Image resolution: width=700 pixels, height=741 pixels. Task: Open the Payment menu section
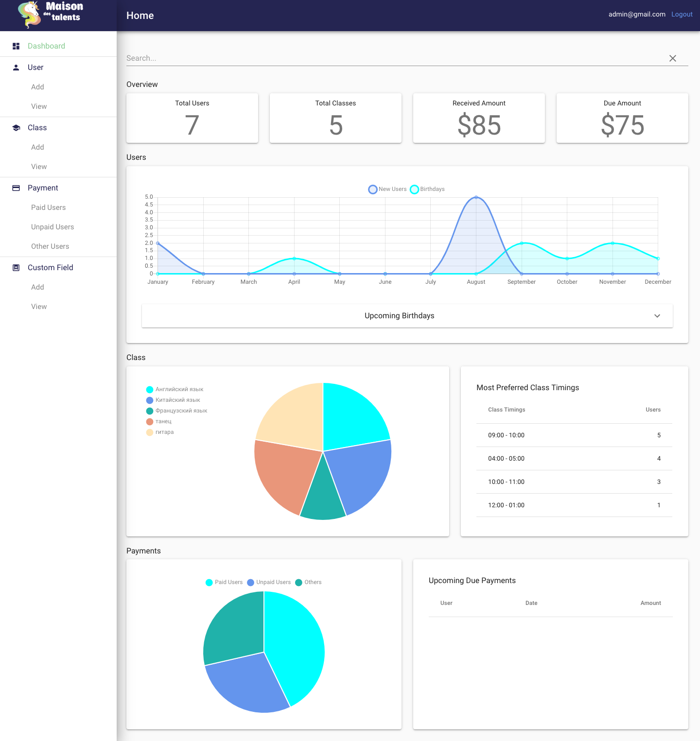click(x=58, y=188)
